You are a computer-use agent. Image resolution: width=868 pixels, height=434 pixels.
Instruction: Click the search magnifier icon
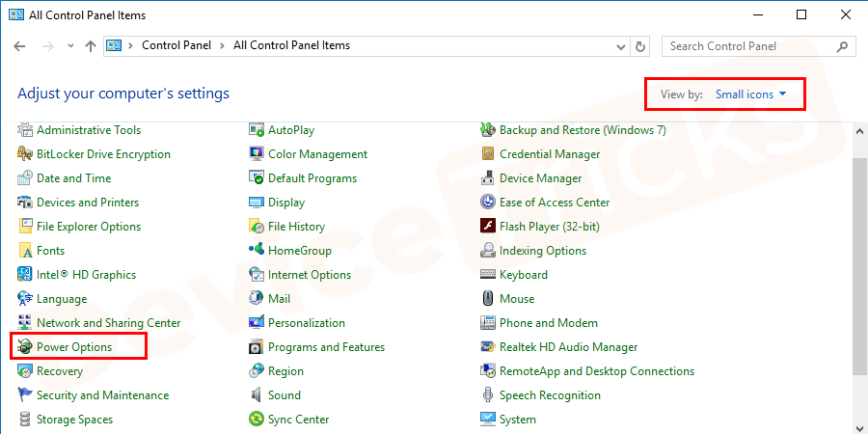pyautogui.click(x=841, y=46)
